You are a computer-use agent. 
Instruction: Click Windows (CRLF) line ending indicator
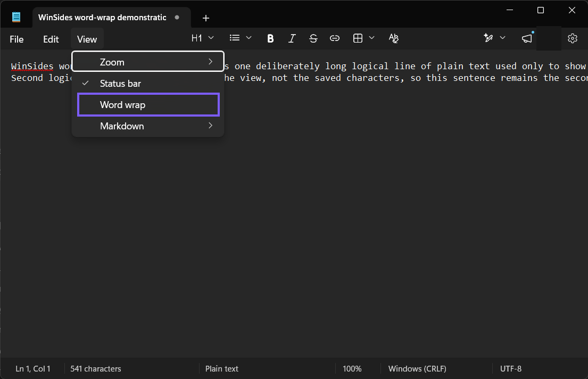click(x=417, y=368)
